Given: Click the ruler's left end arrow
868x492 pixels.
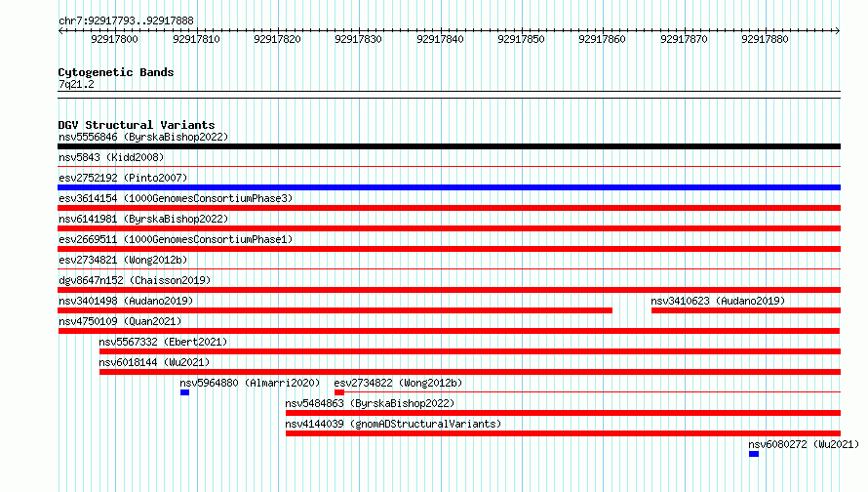Looking at the screenshot, I should (x=60, y=30).
